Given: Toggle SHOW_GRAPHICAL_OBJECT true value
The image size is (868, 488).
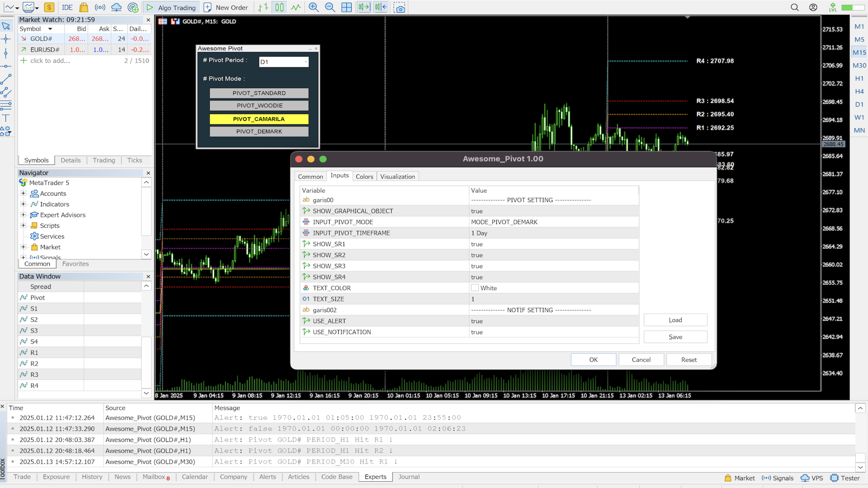Looking at the screenshot, I should 554,211.
